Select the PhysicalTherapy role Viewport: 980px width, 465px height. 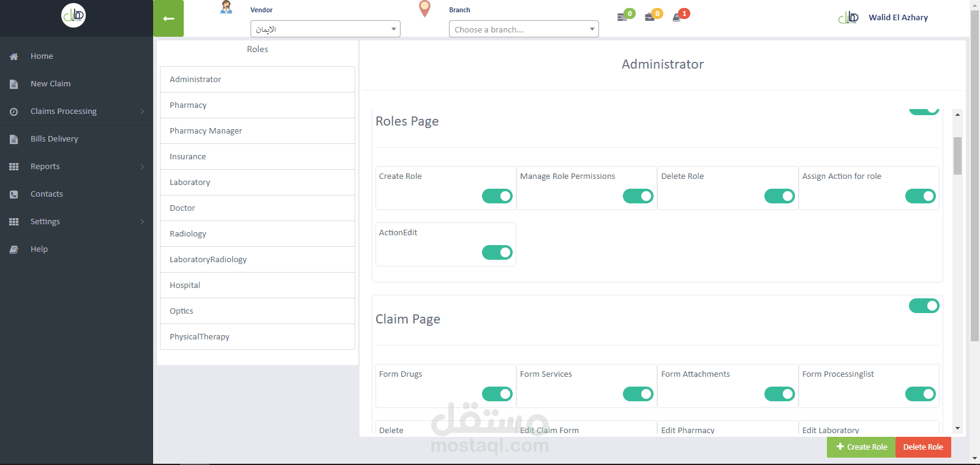257,337
